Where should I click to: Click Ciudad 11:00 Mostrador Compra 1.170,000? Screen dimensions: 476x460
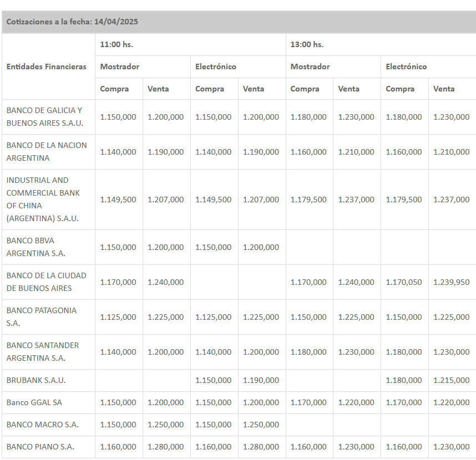click(x=118, y=282)
